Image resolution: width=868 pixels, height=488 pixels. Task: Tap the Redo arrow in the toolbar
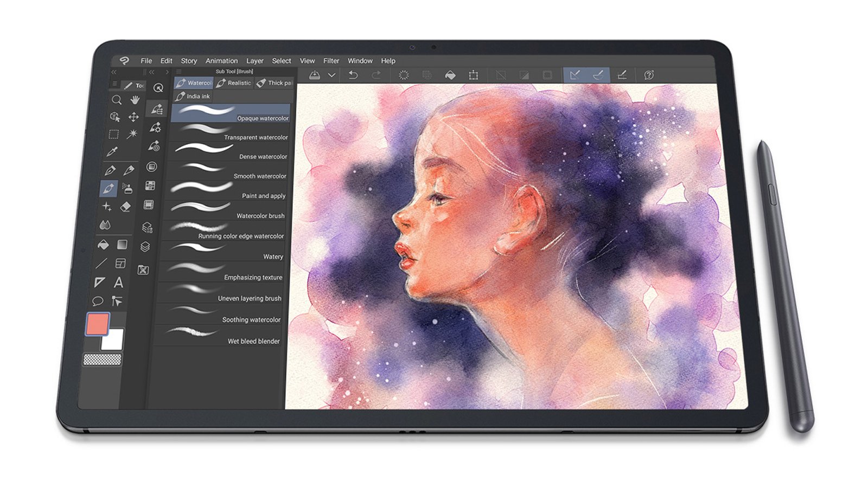coord(376,75)
